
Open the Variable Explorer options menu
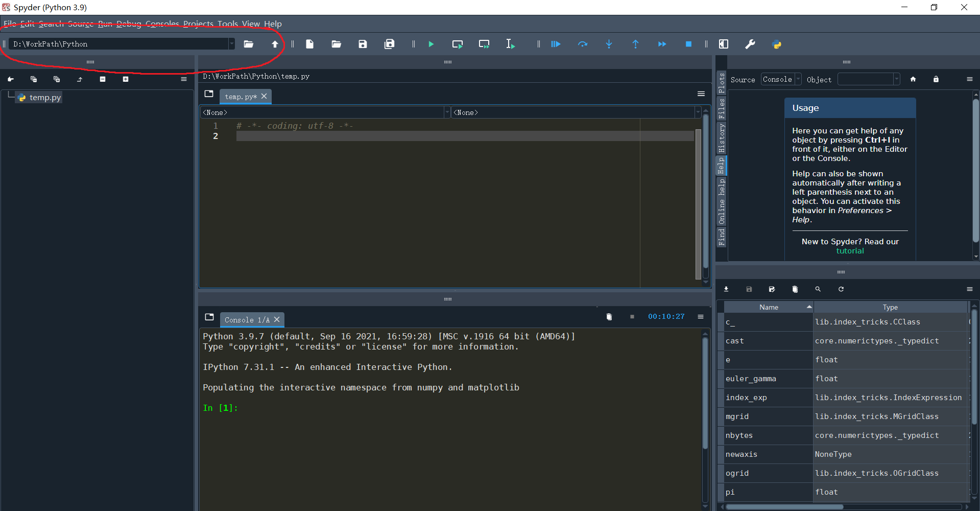[970, 289]
